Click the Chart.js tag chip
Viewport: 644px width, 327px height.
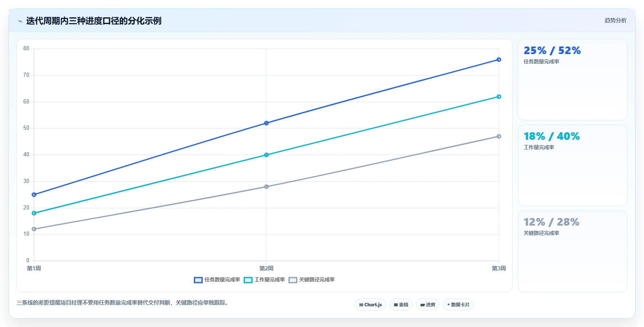point(370,305)
